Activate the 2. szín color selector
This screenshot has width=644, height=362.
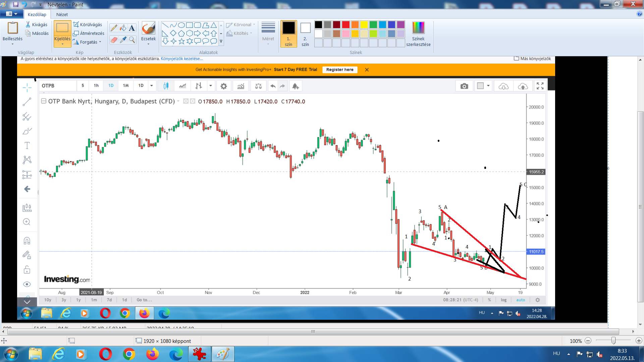pyautogui.click(x=305, y=34)
